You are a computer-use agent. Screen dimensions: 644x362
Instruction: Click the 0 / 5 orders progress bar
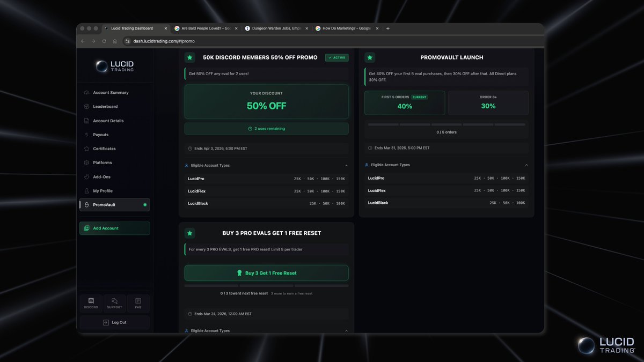(447, 124)
